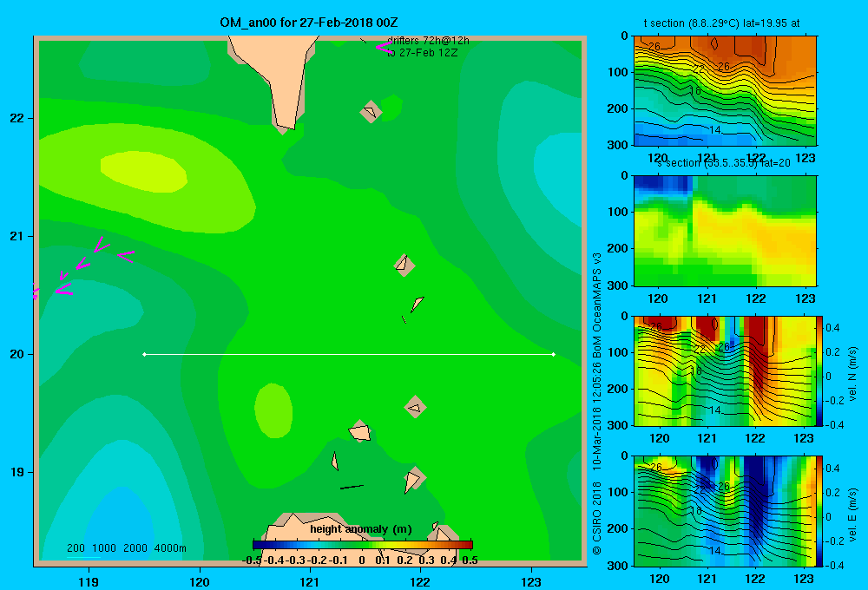Viewport: 868px width, 590px height.
Task: Click the 's section' title above the salinity plot
Action: pos(723,163)
